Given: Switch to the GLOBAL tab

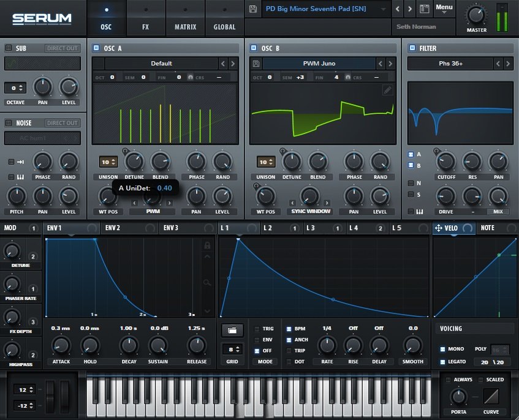Looking at the screenshot, I should 224,18.
